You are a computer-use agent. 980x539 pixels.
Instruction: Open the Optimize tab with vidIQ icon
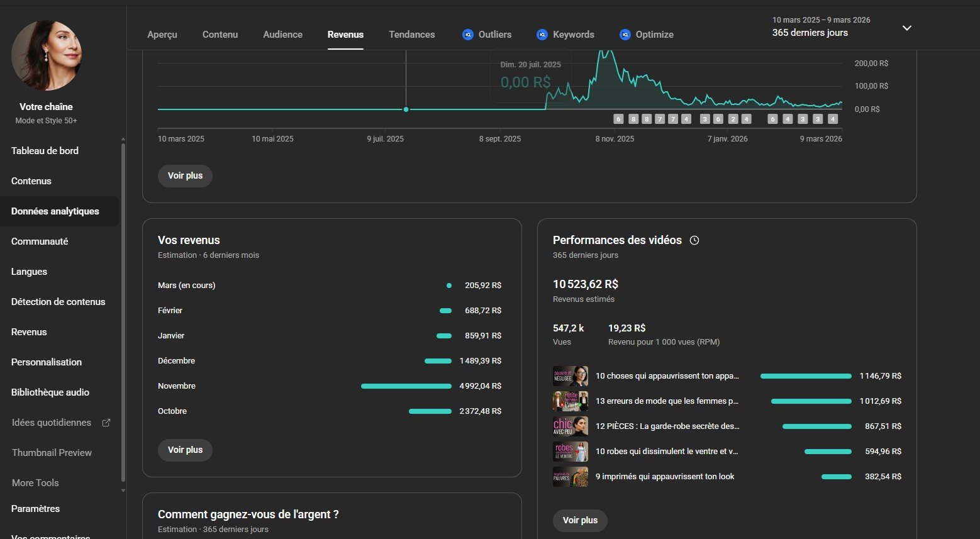pyautogui.click(x=646, y=35)
